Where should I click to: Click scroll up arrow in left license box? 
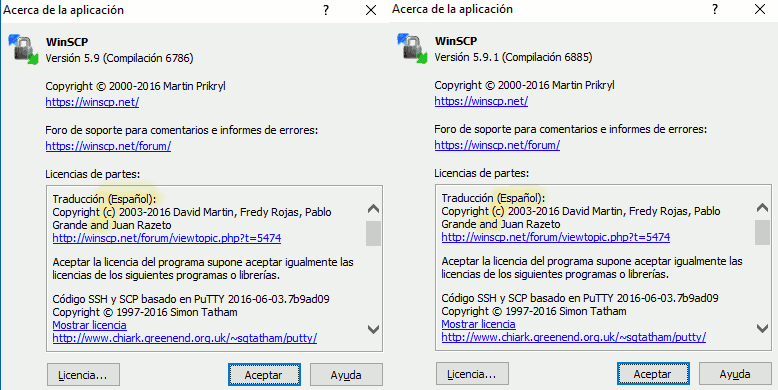tap(373, 209)
